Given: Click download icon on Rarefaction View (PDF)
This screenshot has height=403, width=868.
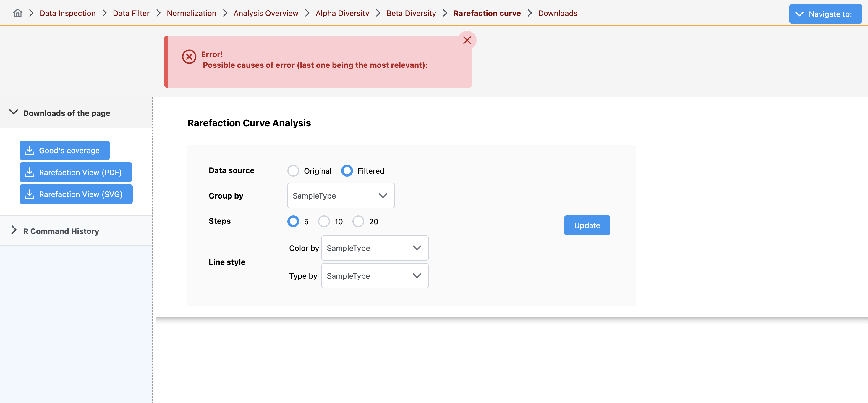Looking at the screenshot, I should coord(30,172).
